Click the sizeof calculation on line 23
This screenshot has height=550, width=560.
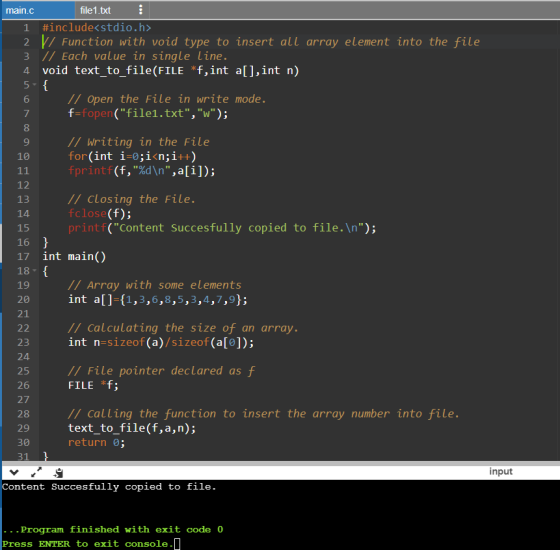(161, 342)
